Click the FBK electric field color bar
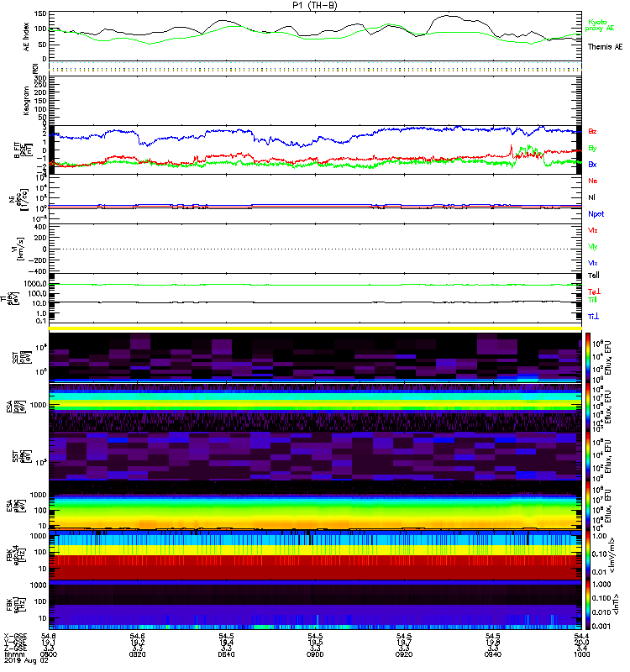 tap(588, 555)
